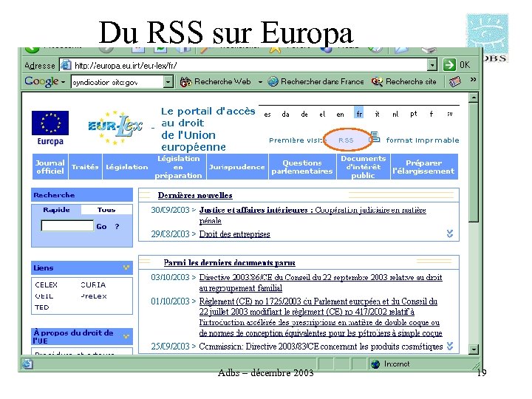Click the EUR-Lex logo
Screen dimensions: 532x399
point(115,129)
